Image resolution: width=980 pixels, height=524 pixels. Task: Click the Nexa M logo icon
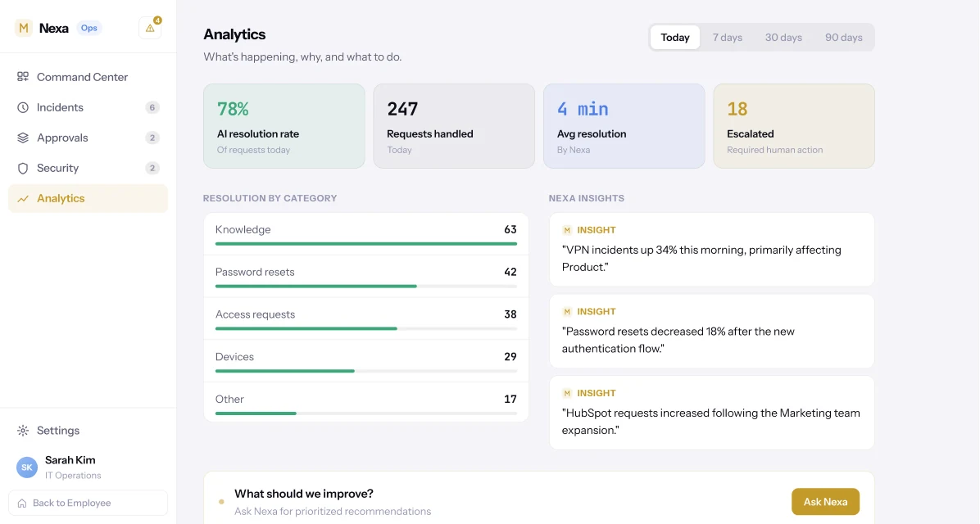pyautogui.click(x=24, y=28)
